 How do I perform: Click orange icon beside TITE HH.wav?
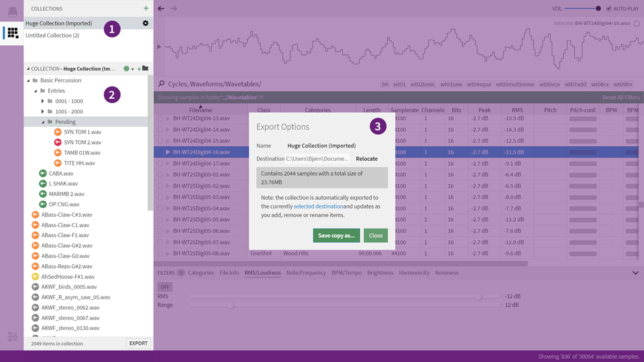[x=58, y=163]
